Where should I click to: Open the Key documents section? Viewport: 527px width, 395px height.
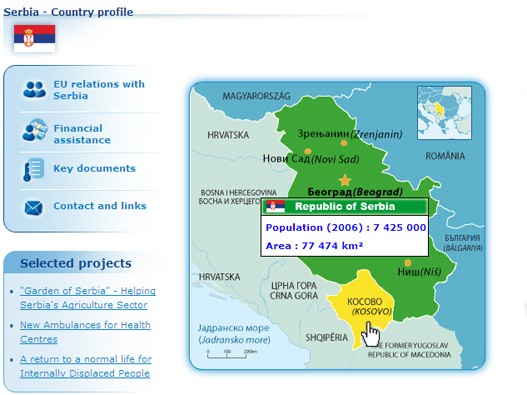(x=94, y=168)
